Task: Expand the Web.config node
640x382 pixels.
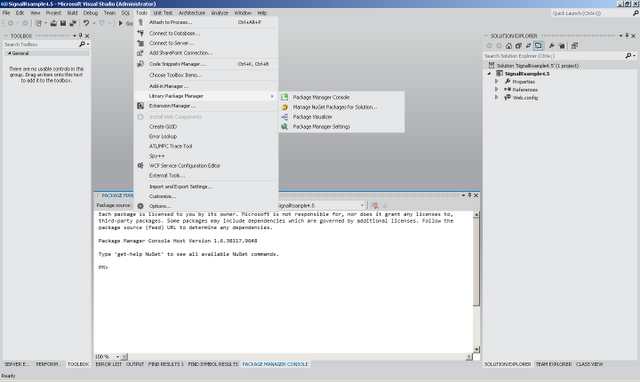Action: 497,98
